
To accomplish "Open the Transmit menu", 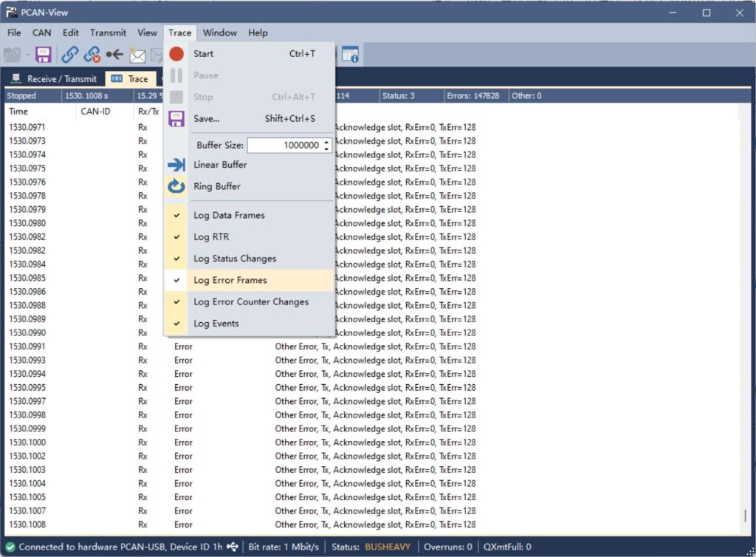I will [x=108, y=33].
